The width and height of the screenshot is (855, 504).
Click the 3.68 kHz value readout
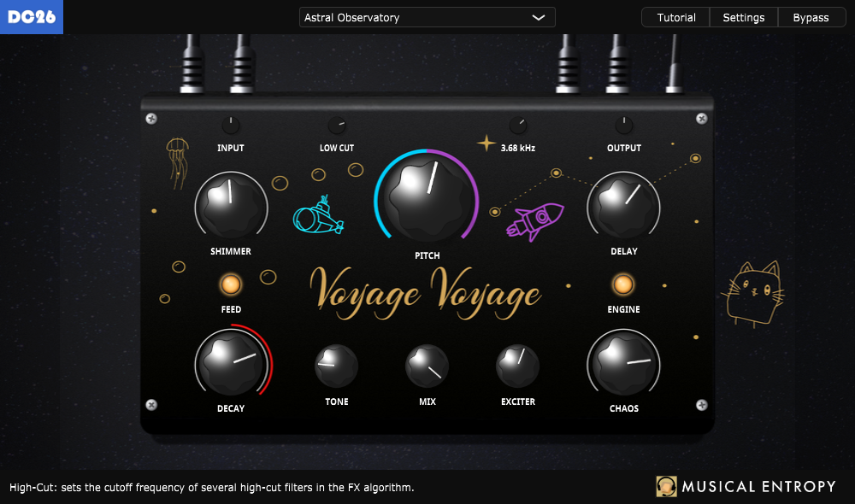[x=518, y=148]
